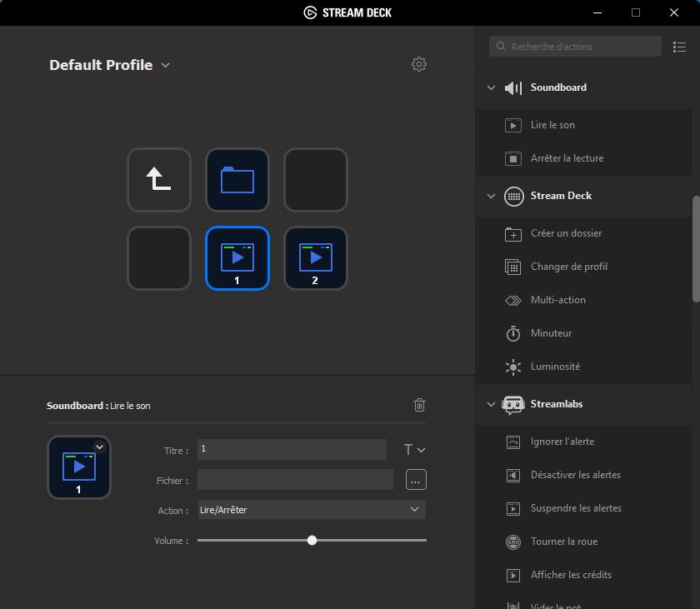Click the Changer de profil icon
The width and height of the screenshot is (700, 609).
pyautogui.click(x=513, y=267)
